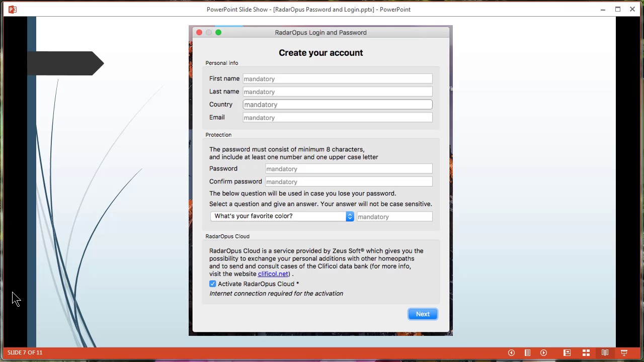Click the 'SLIDE 7 OF 11' status indicator
The image size is (644, 362).
25,352
